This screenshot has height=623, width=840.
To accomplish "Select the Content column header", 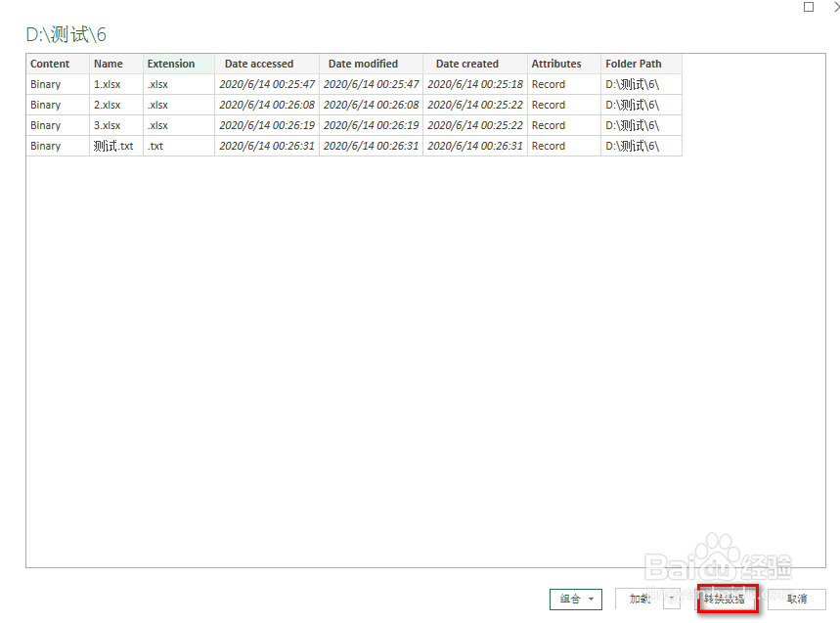I will (58, 64).
